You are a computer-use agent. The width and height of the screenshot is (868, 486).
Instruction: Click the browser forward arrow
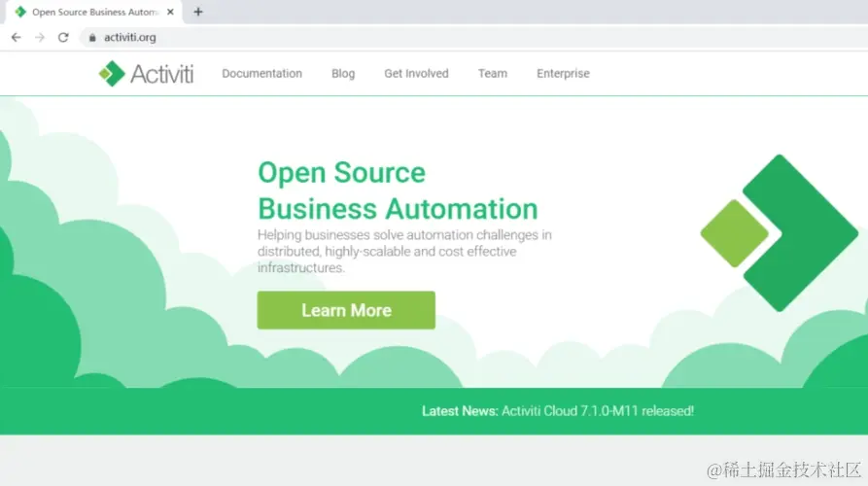(39, 37)
